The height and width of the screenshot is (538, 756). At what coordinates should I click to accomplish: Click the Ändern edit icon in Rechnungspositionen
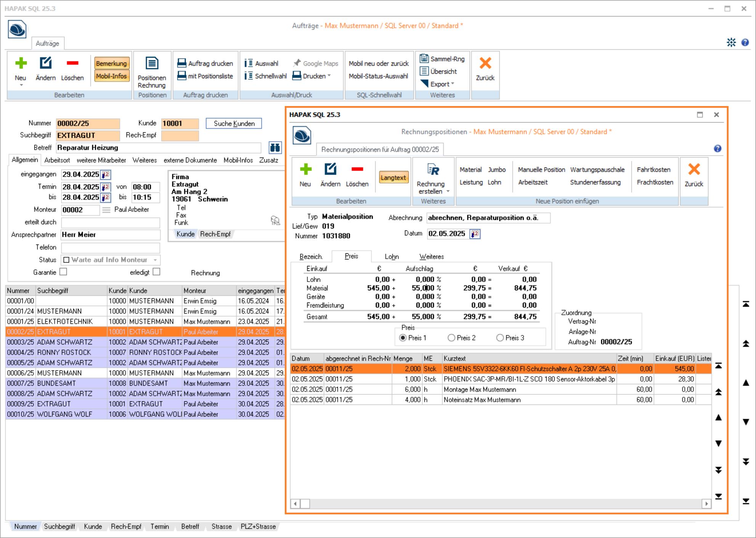click(330, 169)
